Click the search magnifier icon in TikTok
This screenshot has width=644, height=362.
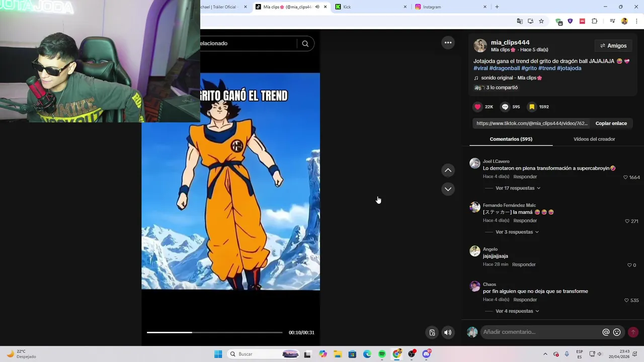(x=305, y=44)
